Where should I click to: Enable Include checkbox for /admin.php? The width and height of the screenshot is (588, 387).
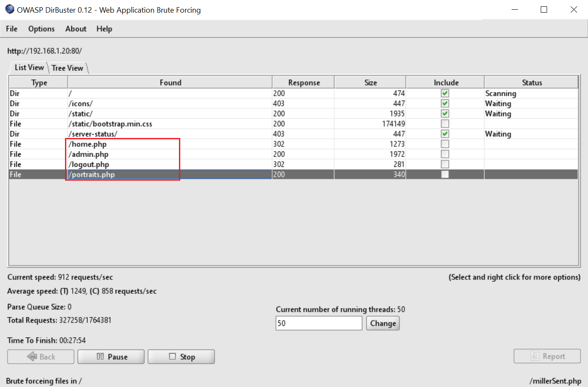tap(445, 154)
